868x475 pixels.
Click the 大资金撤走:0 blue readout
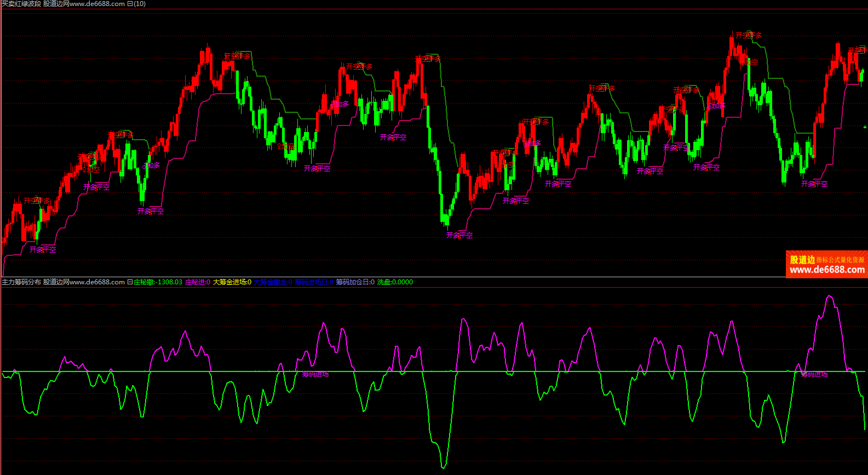(273, 282)
